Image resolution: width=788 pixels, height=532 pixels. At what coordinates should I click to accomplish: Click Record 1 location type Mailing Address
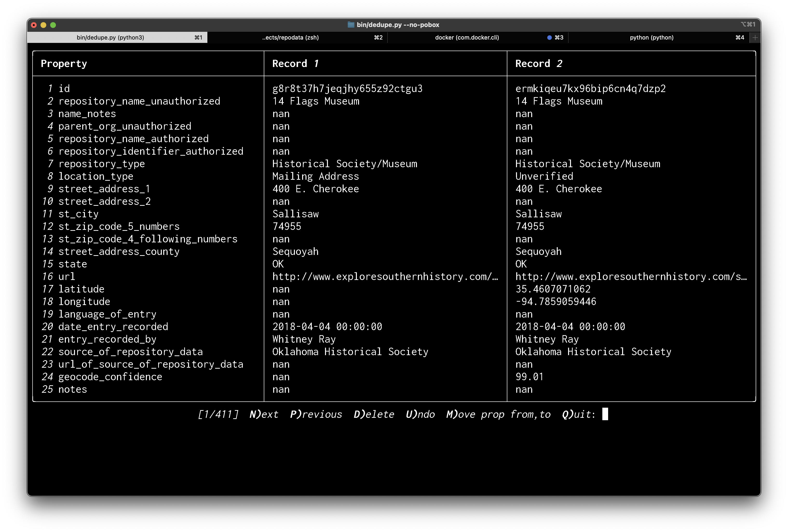(x=315, y=177)
